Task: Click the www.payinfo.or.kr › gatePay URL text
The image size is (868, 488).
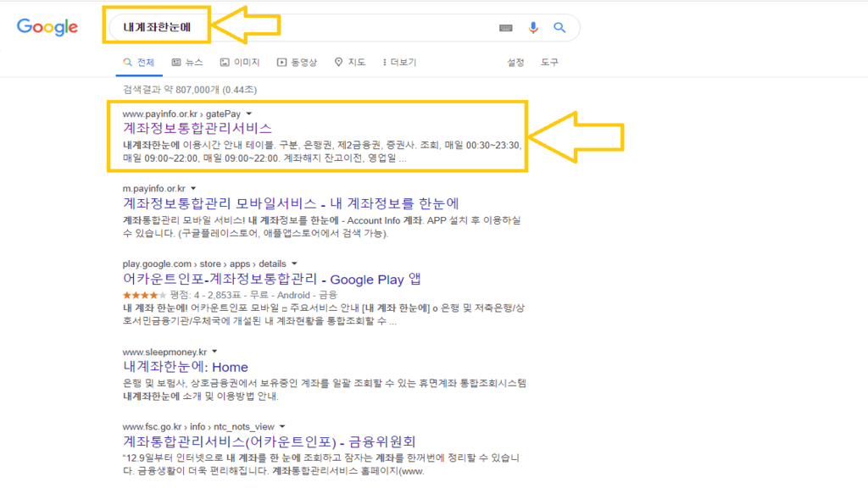Action: click(181, 114)
